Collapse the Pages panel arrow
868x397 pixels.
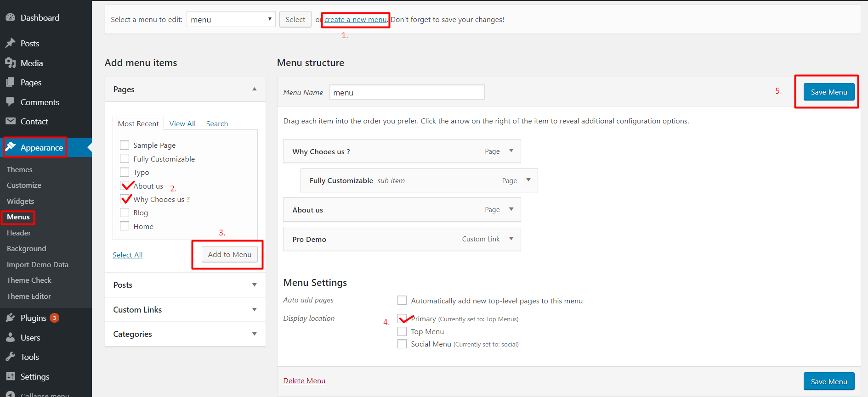tap(254, 89)
